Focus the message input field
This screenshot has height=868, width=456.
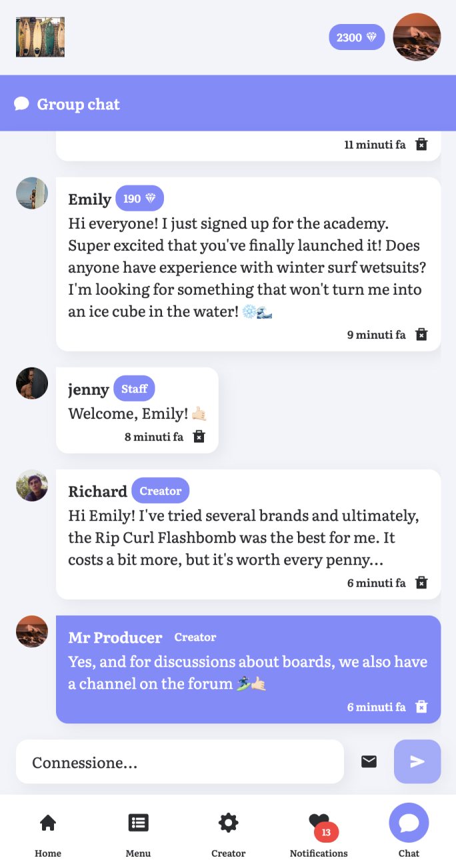click(x=180, y=761)
